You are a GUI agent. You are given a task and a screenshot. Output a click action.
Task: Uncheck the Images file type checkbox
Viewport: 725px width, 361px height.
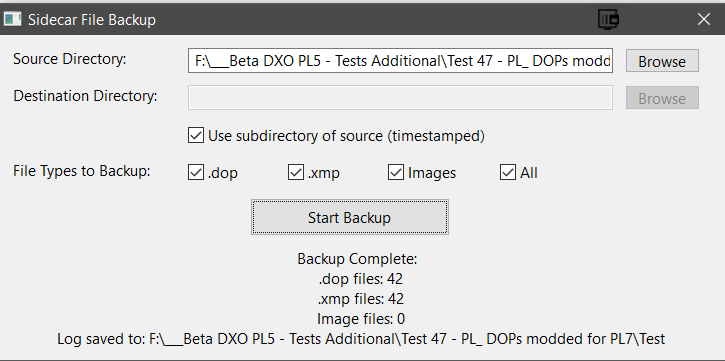(396, 172)
